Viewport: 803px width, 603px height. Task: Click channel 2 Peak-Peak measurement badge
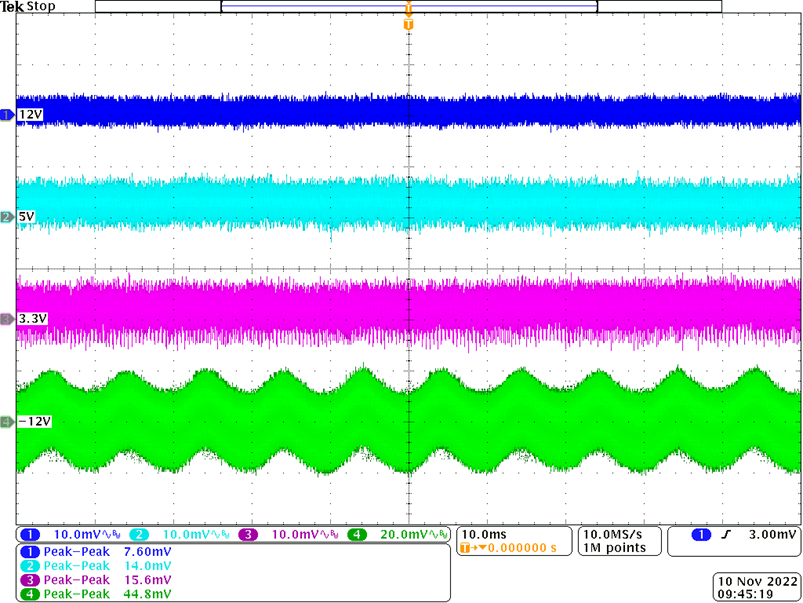pos(30,566)
